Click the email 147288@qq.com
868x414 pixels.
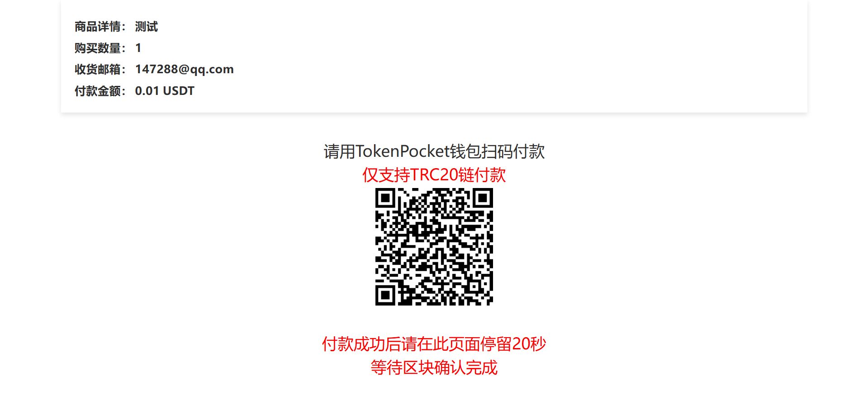[x=185, y=69]
